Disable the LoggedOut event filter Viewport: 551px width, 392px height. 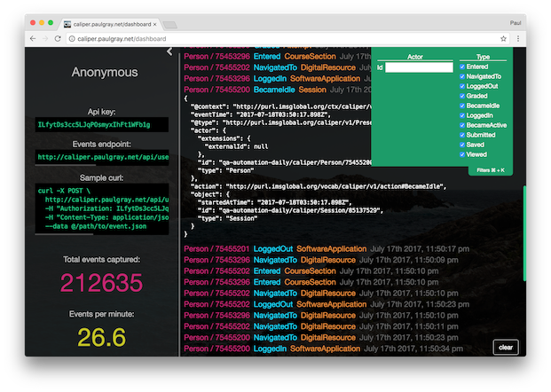(462, 87)
